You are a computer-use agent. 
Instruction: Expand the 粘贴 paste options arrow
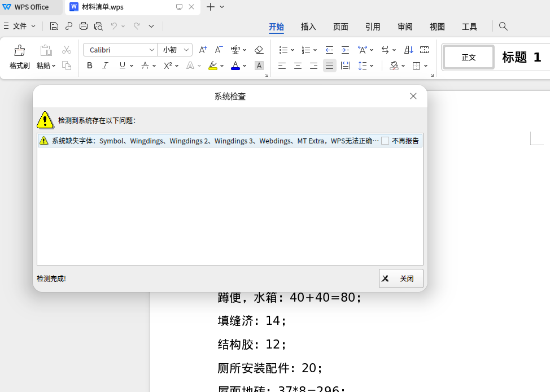[x=54, y=66]
